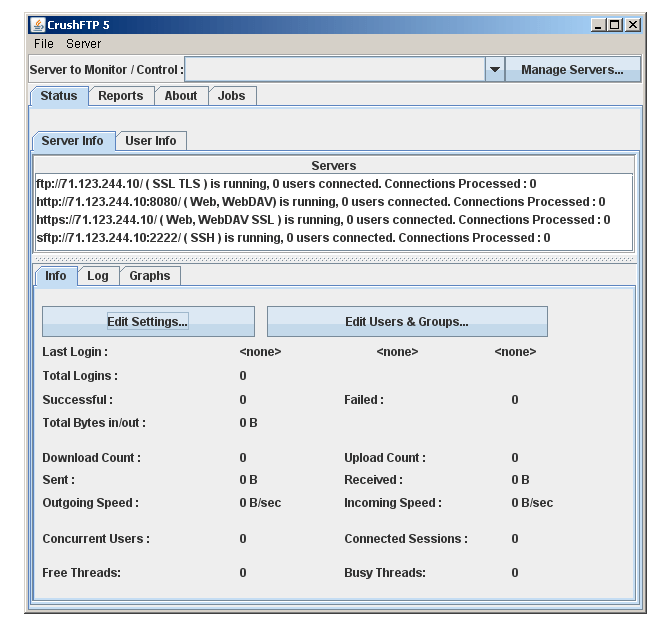
Task: Click the Failed label
Action: point(364,400)
